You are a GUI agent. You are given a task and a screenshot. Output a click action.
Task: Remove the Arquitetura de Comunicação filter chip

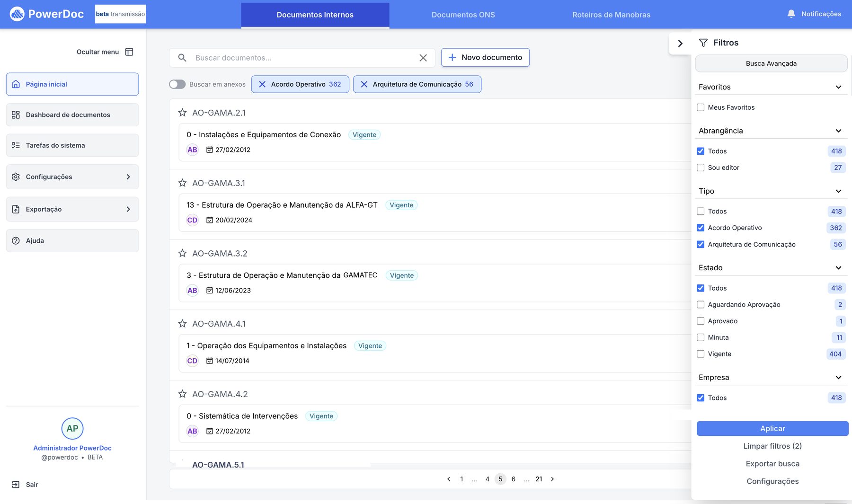[364, 84]
